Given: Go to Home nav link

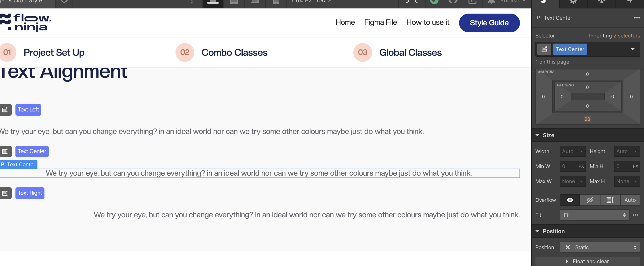Looking at the screenshot, I should (345, 22).
